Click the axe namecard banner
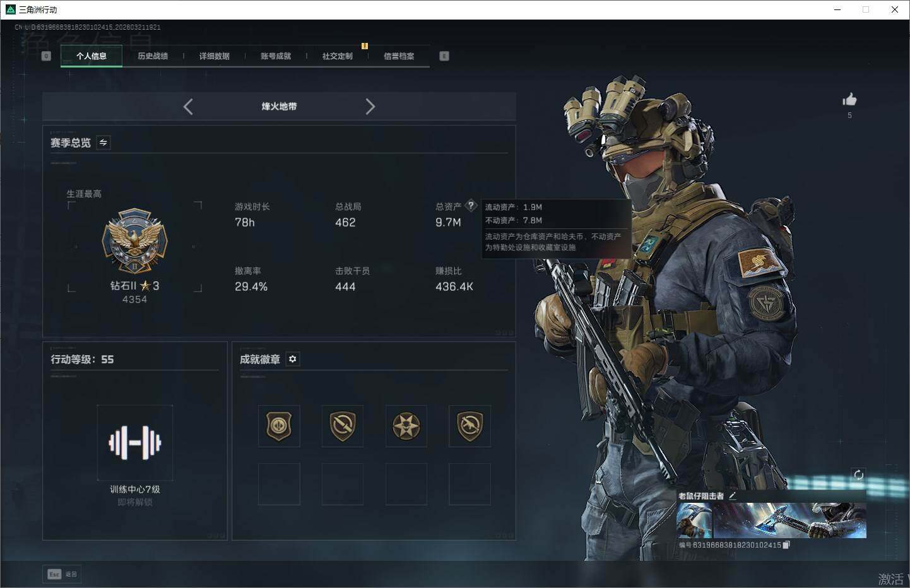The width and height of the screenshot is (910, 588). pos(789,520)
